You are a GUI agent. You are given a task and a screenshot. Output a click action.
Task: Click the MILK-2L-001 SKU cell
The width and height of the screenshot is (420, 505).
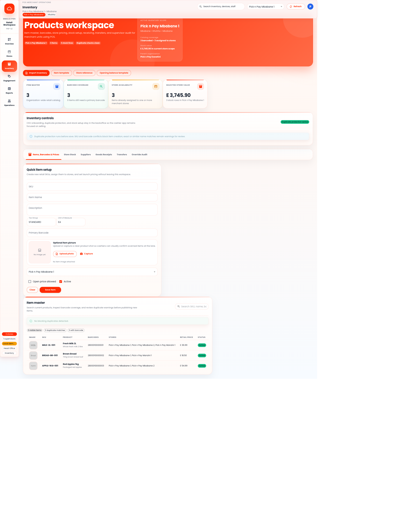pyautogui.click(x=49, y=345)
